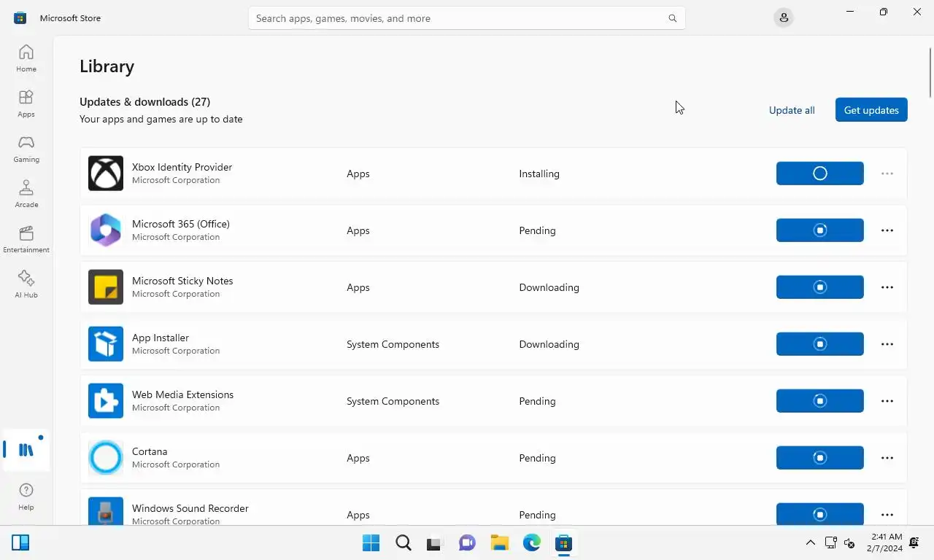Image resolution: width=934 pixels, height=560 pixels.
Task: Open Task View from taskbar
Action: coord(435,543)
